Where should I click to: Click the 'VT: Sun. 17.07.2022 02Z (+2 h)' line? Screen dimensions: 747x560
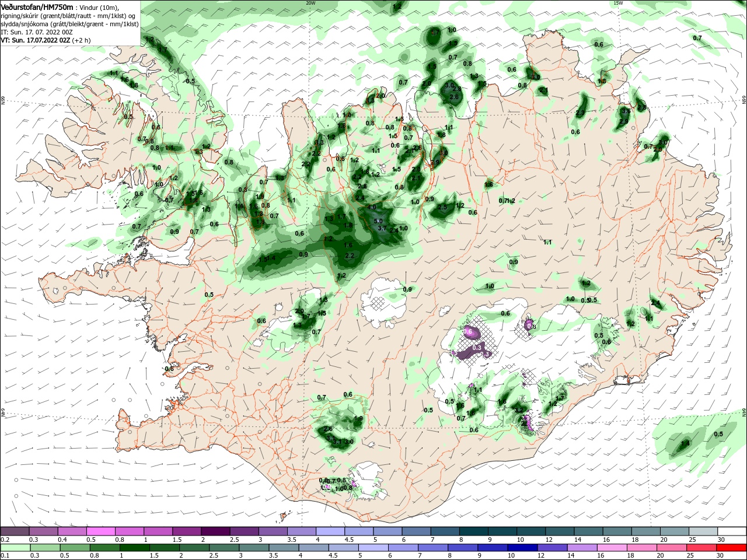(46, 40)
